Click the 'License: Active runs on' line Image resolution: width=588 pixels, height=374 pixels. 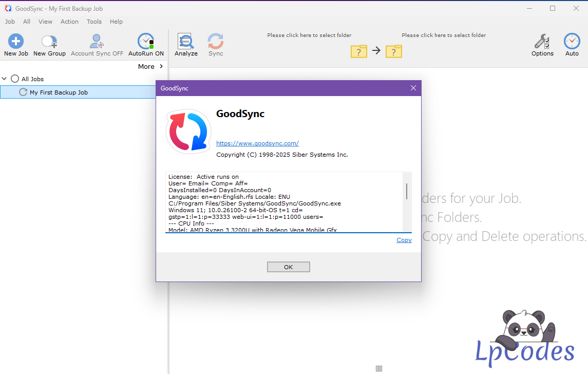pos(203,177)
